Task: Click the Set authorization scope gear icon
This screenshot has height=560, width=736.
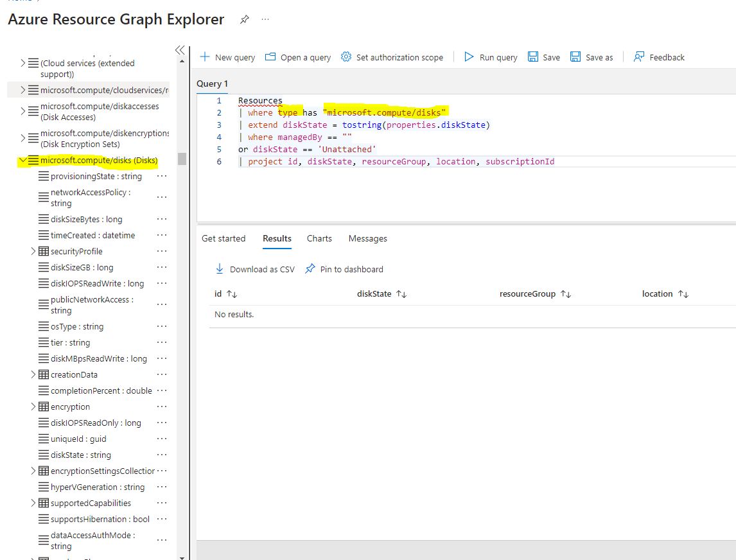Action: point(346,57)
